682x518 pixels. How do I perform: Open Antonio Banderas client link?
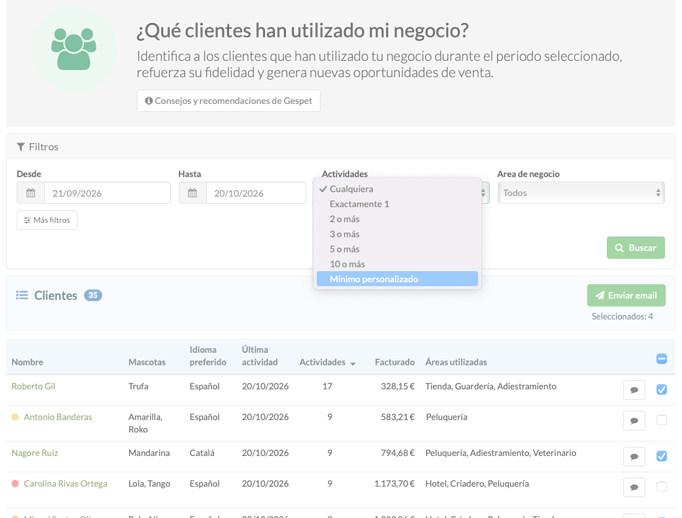coord(58,417)
